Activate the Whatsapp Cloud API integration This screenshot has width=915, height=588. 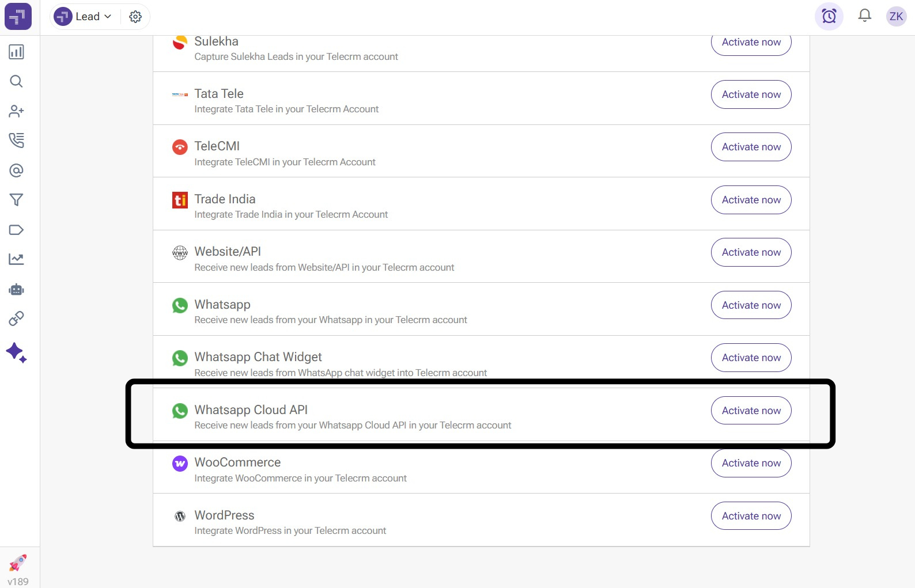pyautogui.click(x=751, y=411)
